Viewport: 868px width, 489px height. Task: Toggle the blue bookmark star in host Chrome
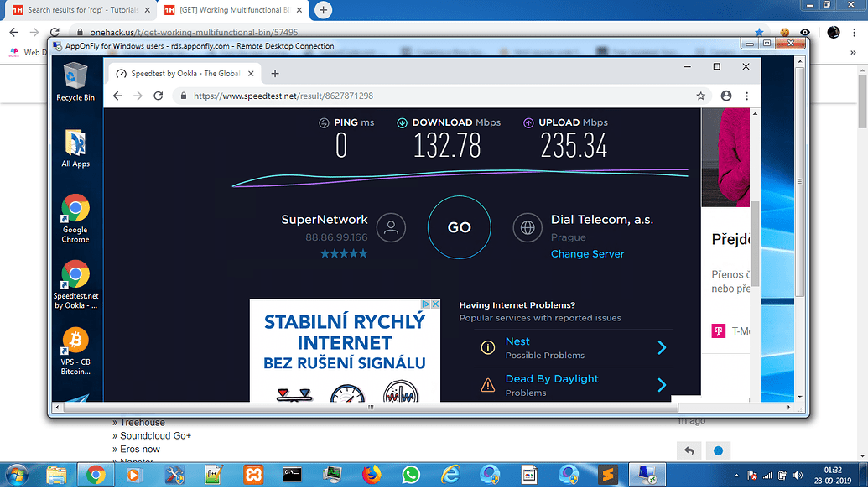(759, 32)
